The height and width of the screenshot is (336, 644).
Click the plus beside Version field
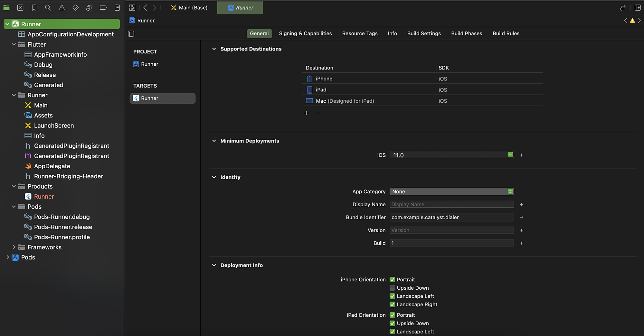click(521, 230)
